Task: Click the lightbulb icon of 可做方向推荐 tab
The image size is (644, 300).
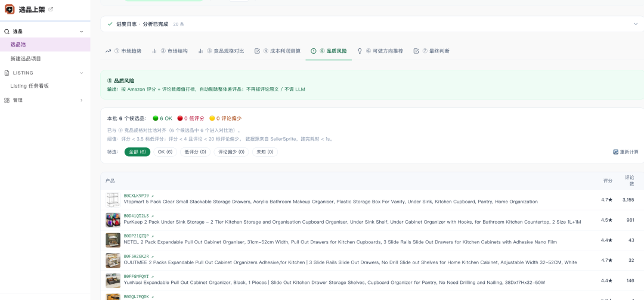Action: click(360, 51)
